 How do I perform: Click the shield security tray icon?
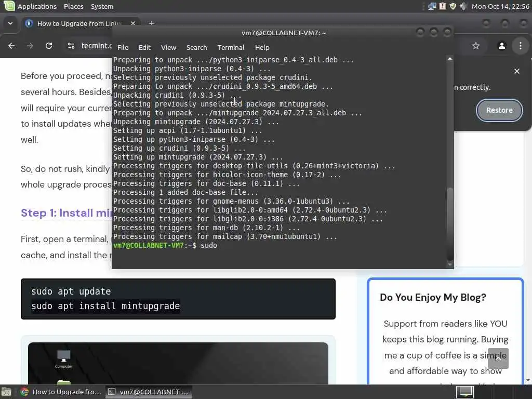click(x=453, y=6)
